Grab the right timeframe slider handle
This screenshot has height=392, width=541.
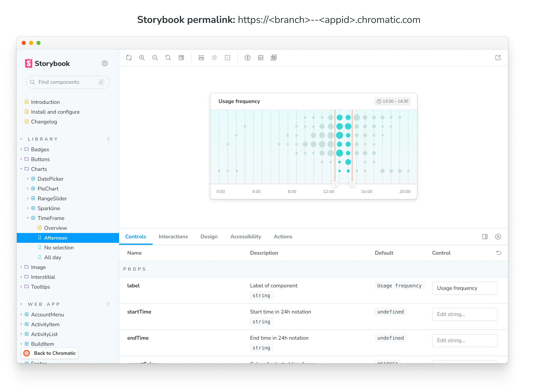pos(352,184)
